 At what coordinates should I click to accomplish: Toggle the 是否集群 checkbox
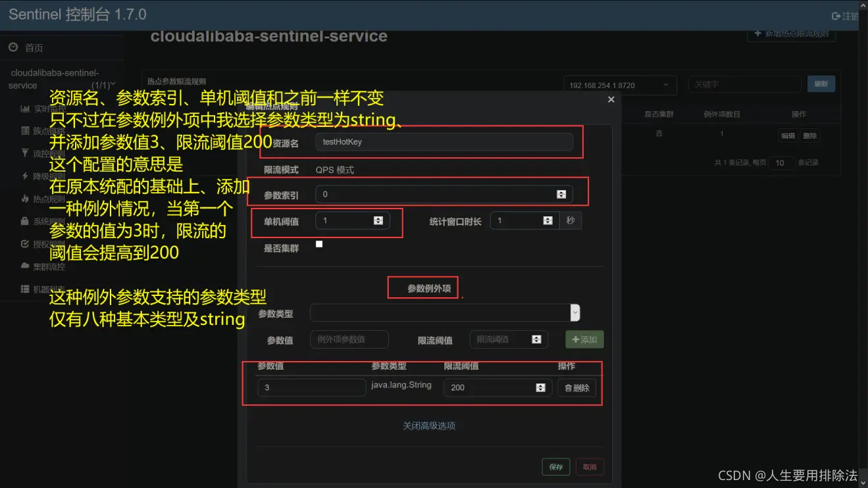coord(319,244)
